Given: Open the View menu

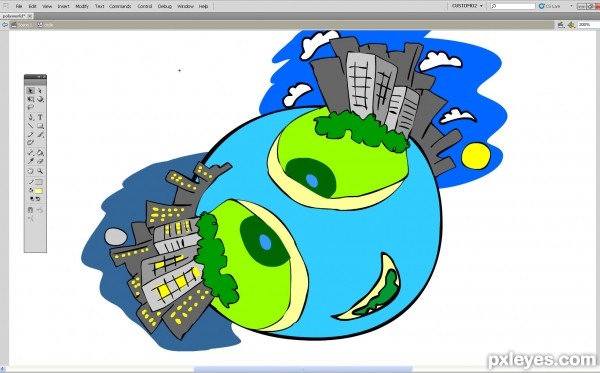Looking at the screenshot, I should (x=47, y=7).
